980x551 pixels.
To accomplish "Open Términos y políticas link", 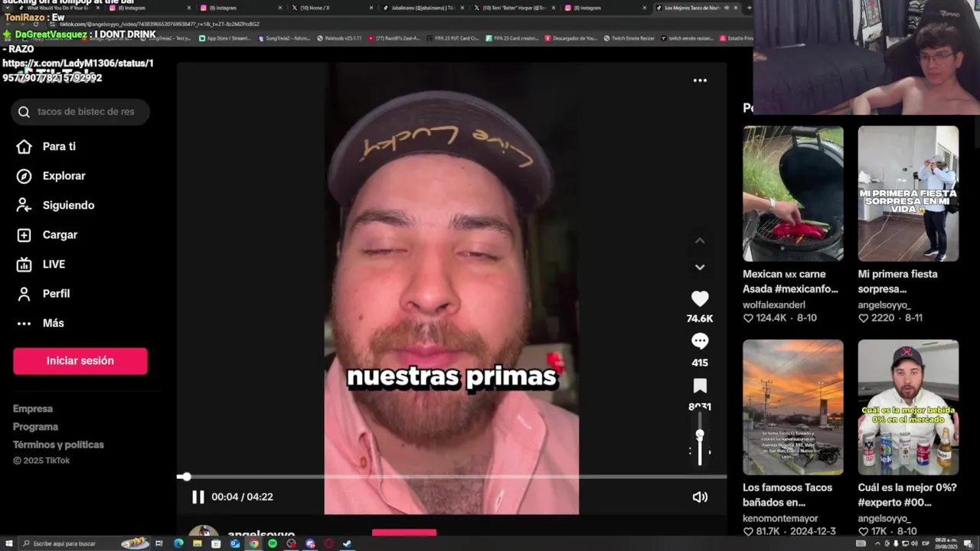I will pos(58,445).
